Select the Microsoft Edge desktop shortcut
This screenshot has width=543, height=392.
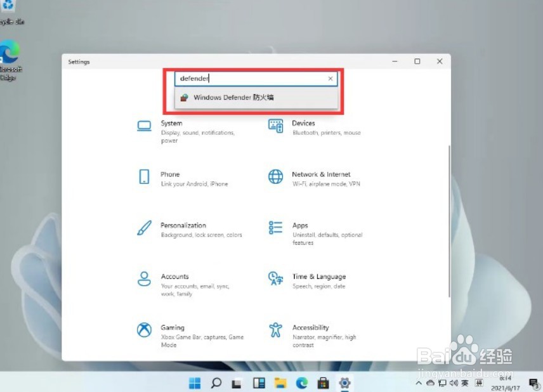[x=10, y=60]
